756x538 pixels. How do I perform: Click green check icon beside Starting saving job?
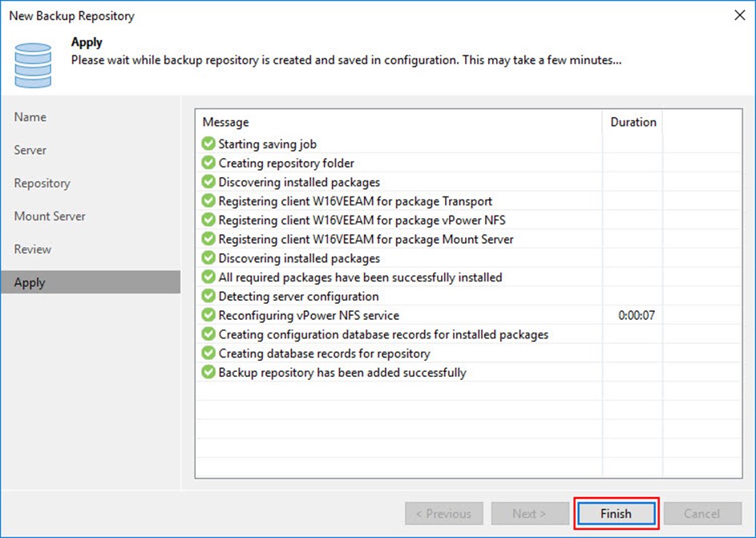click(208, 144)
